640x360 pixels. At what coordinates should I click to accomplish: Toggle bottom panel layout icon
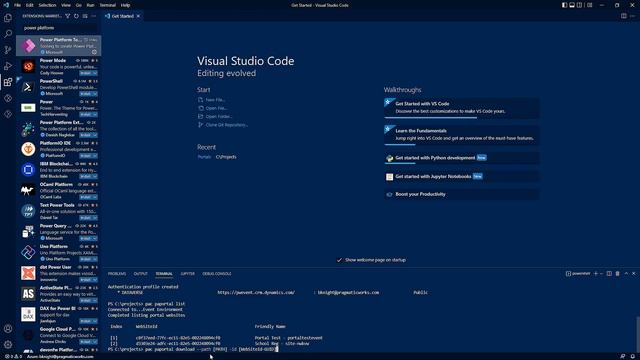click(572, 5)
